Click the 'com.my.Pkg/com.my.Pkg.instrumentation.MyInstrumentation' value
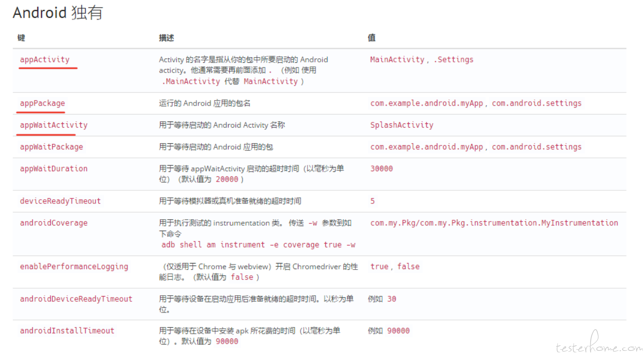The width and height of the screenshot is (644, 361). (x=494, y=223)
